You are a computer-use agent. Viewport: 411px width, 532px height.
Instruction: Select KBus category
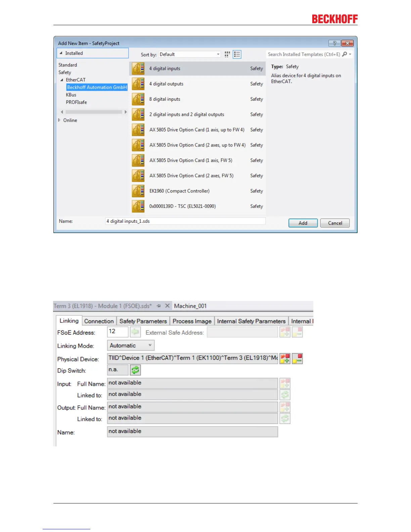(x=71, y=95)
